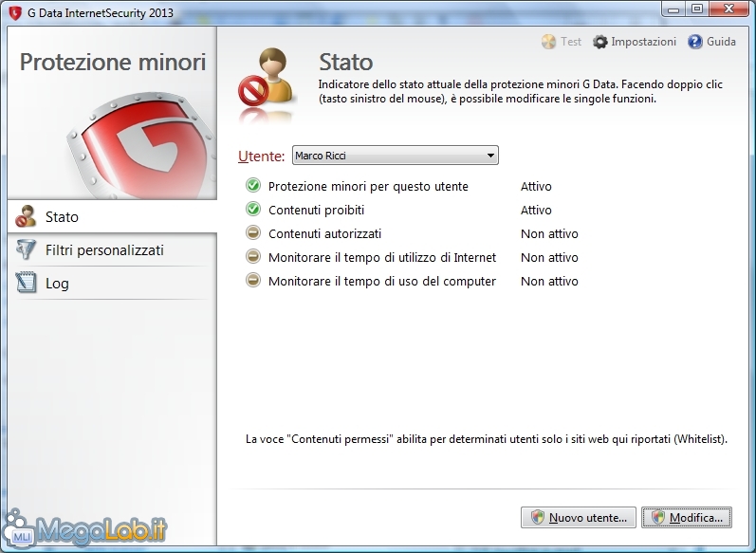Click green check icon beside Contenuti proibiti
756x553 pixels.
253,210
